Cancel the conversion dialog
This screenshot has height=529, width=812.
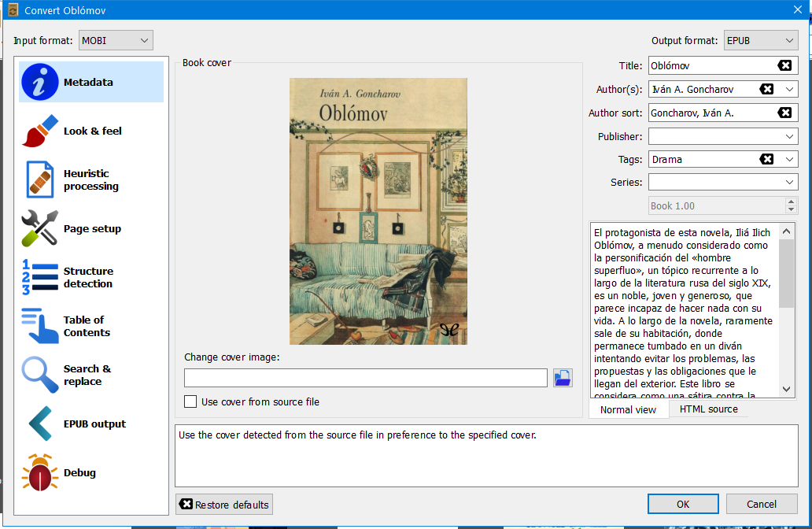point(762,504)
